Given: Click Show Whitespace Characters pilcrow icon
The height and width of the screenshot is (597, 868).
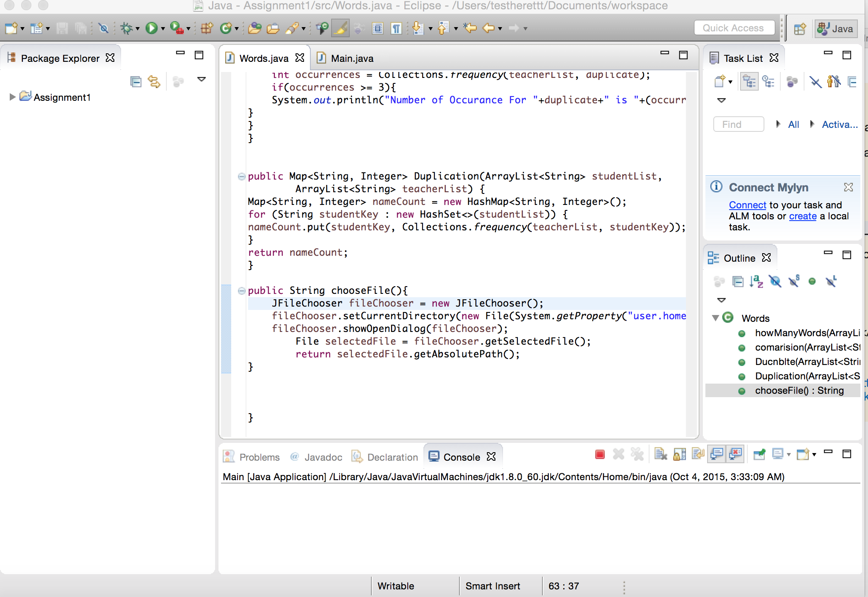Looking at the screenshot, I should coord(396,28).
